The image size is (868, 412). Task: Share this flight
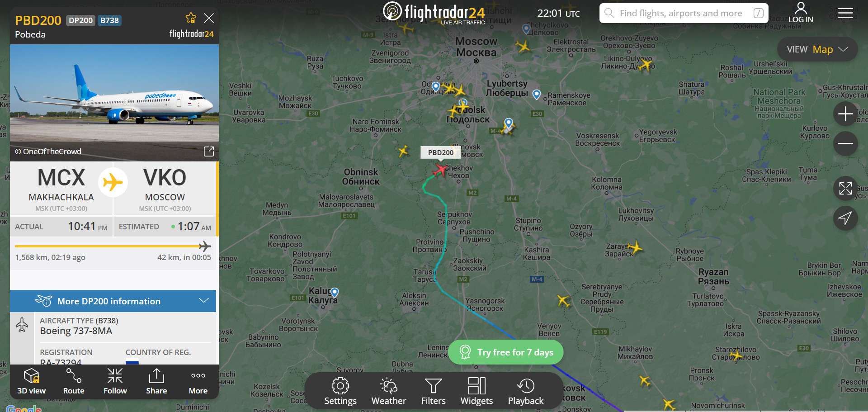click(156, 382)
